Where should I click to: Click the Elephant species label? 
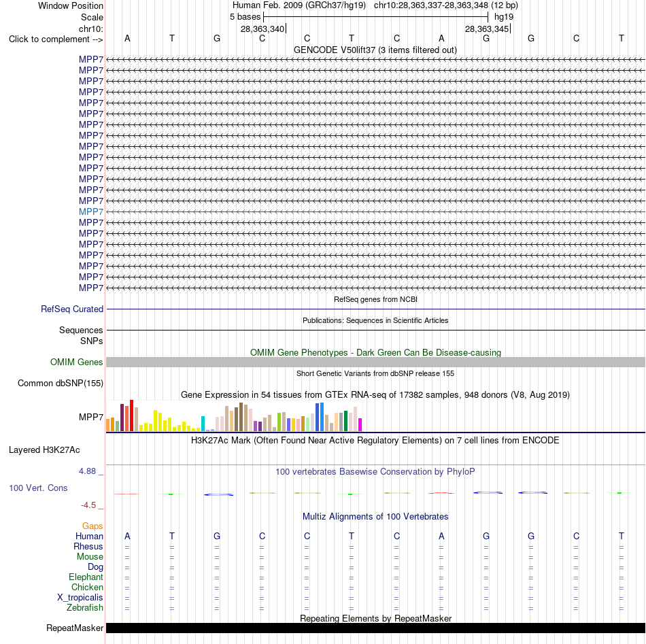point(86,577)
